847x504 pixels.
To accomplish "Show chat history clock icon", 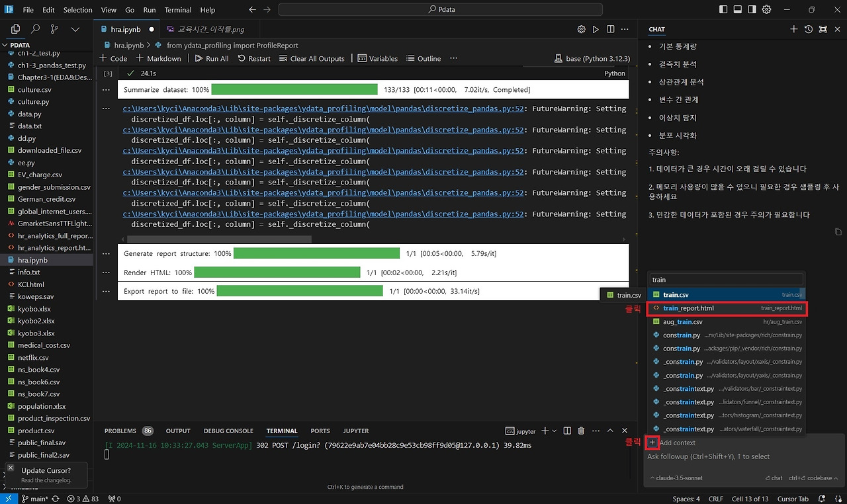I will coord(809,29).
